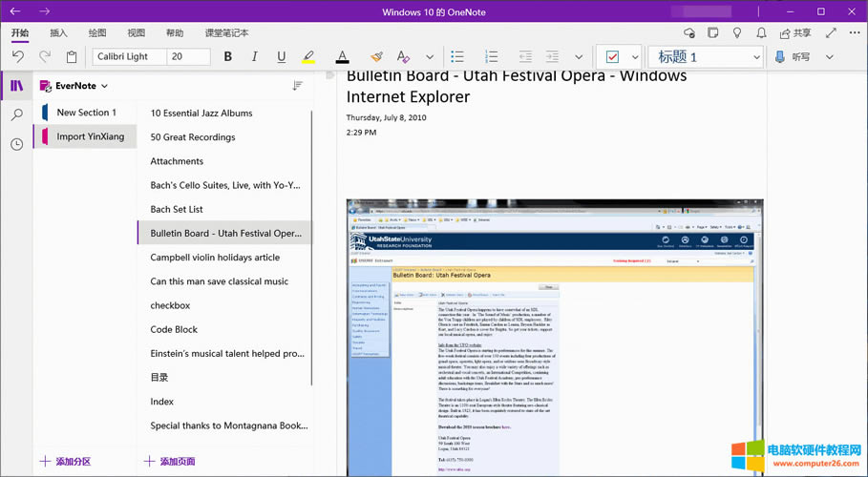Open the Calibri Light font name box
This screenshot has height=477, width=868.
click(x=129, y=57)
